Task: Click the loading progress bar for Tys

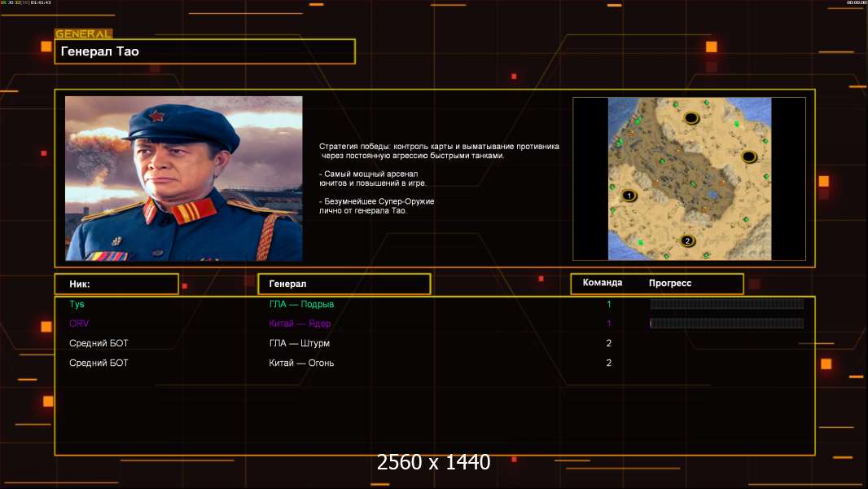Action: tap(727, 304)
